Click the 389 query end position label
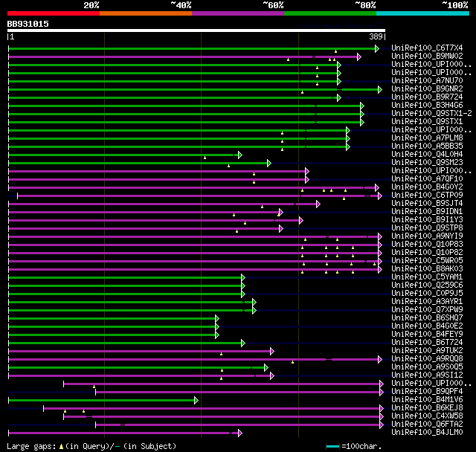 point(376,36)
